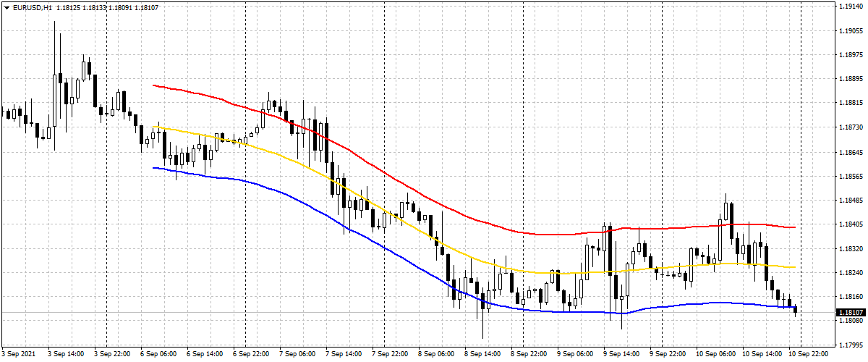Click the 8 Sep 14:00 time label
The image size is (868, 362).
point(484,355)
